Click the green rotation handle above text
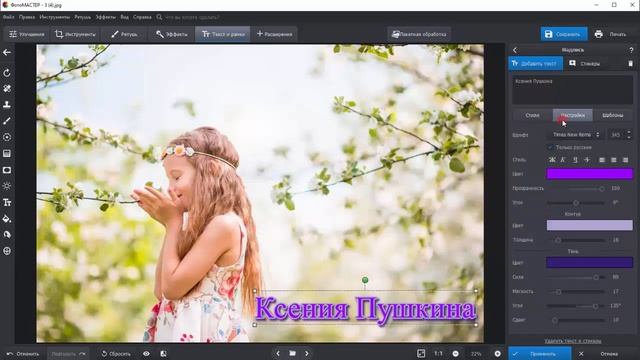Image resolution: width=640 pixels, height=360 pixels. pyautogui.click(x=365, y=280)
